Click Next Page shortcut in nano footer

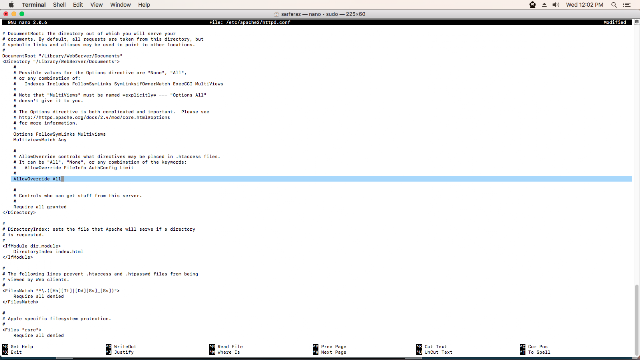coord(330,352)
